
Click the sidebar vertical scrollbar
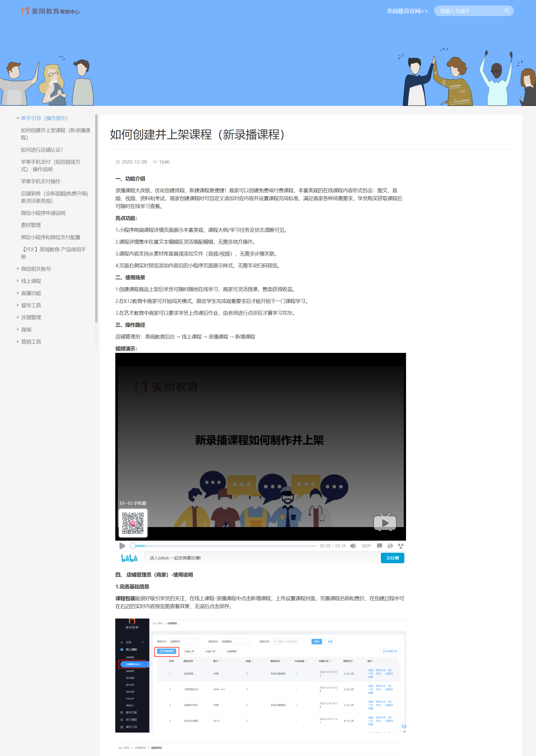[x=96, y=218]
